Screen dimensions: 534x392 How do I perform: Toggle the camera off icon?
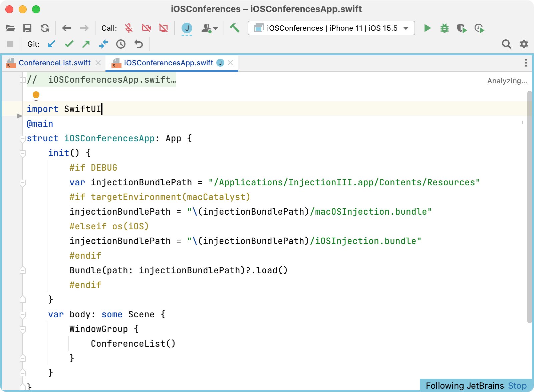[146, 28]
